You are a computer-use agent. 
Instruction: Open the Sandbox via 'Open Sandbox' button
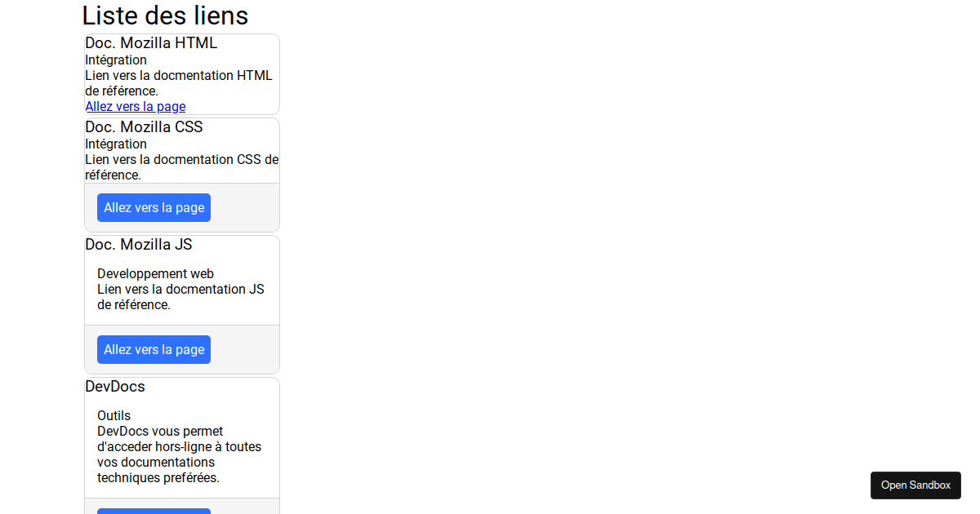tap(915, 485)
